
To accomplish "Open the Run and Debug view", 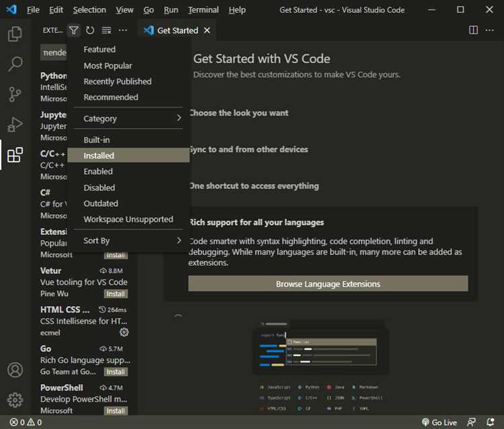I will pos(15,125).
